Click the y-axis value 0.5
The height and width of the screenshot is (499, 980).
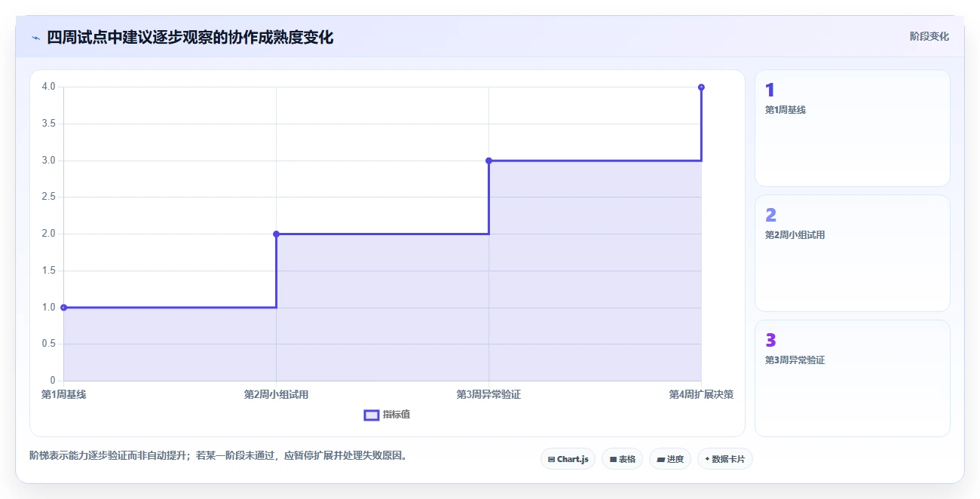(x=48, y=344)
